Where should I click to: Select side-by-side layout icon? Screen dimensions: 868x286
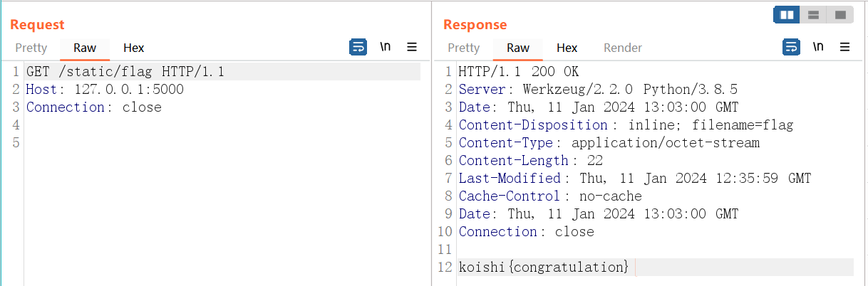(787, 14)
